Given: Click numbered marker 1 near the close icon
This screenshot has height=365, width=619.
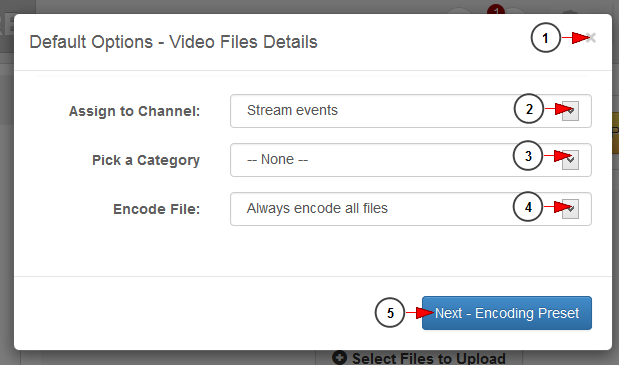Looking at the screenshot, I should (546, 38).
